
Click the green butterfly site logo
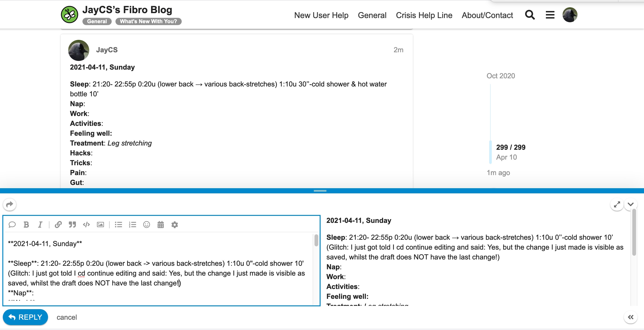[70, 15]
